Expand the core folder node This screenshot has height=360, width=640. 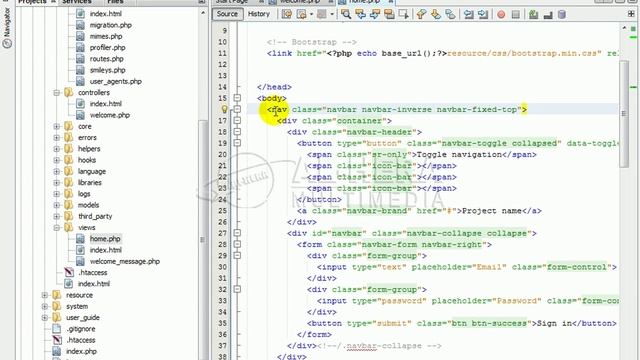click(57, 127)
